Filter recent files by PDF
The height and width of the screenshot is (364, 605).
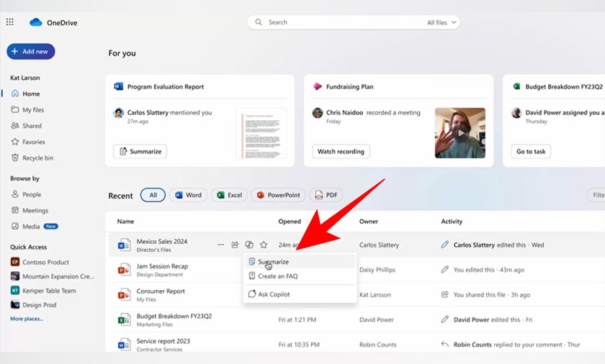tap(326, 195)
